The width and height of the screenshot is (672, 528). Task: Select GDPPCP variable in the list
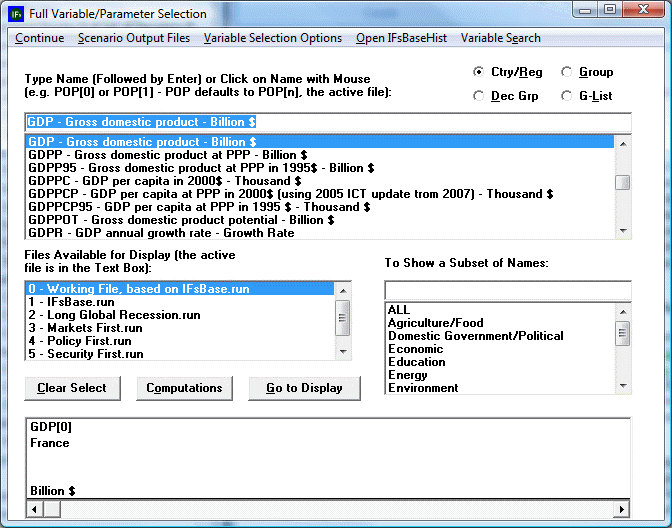pos(200,194)
